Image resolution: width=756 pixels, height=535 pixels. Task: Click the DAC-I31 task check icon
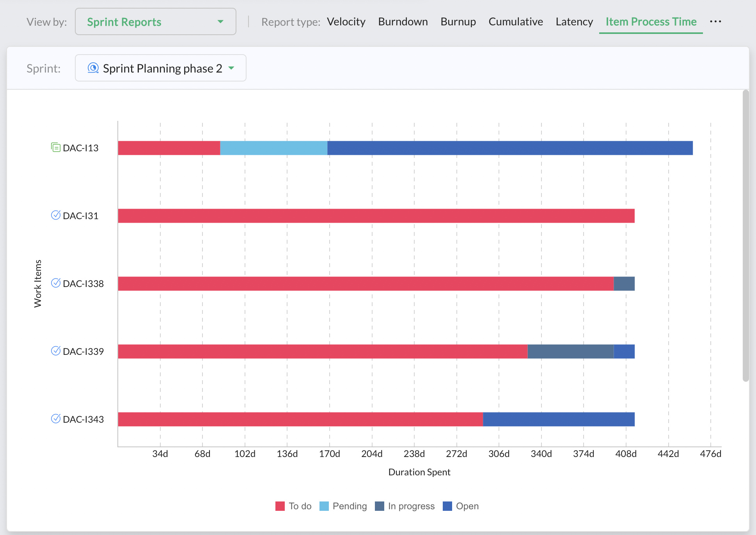pyautogui.click(x=56, y=215)
